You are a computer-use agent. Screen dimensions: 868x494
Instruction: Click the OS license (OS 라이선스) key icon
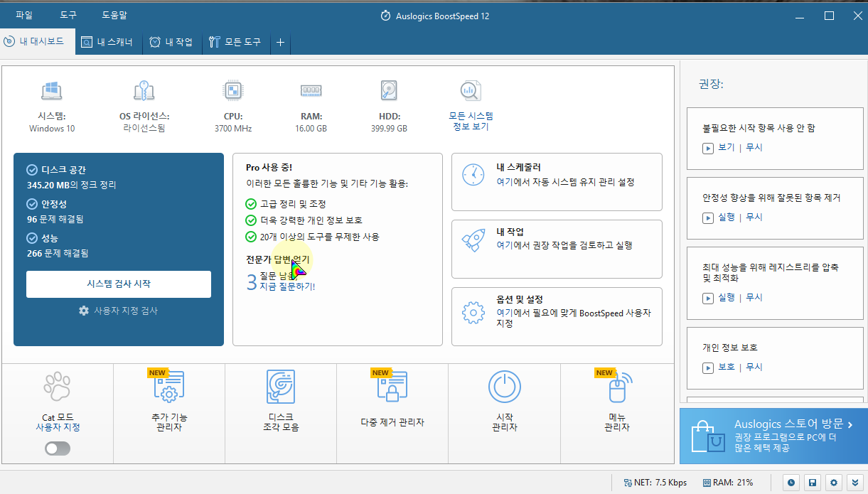click(144, 90)
